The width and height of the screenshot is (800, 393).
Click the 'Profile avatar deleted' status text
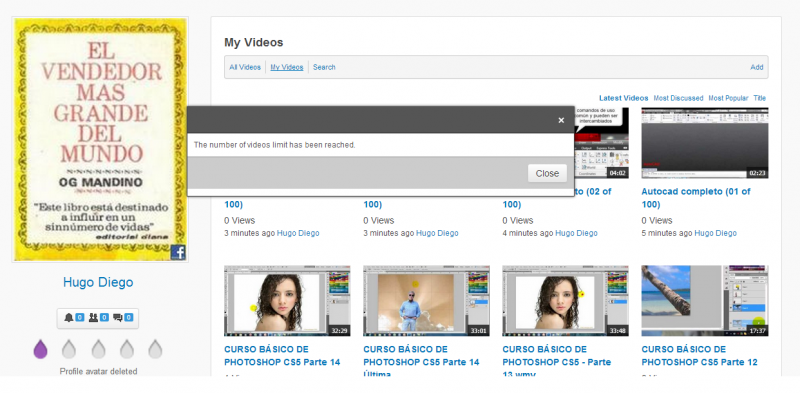[98, 372]
